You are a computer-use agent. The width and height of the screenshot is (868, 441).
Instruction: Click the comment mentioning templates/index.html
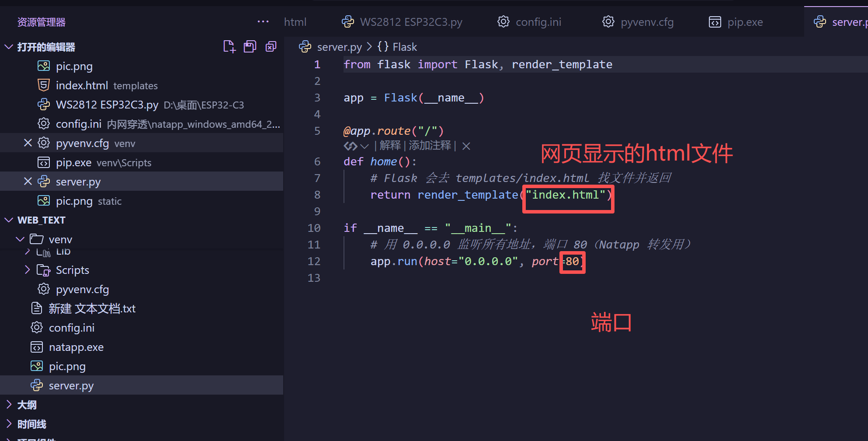click(x=521, y=178)
